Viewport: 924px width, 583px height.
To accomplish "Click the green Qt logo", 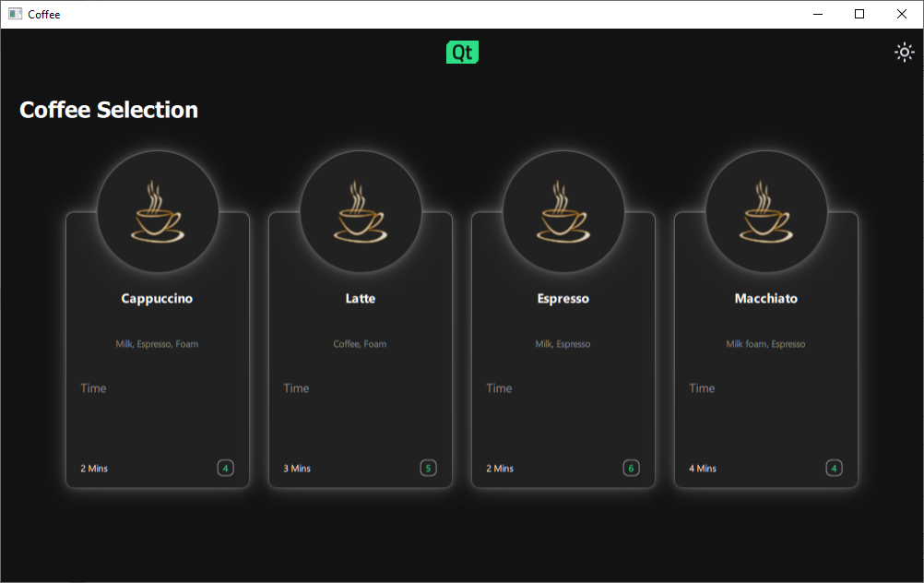I will (462, 53).
